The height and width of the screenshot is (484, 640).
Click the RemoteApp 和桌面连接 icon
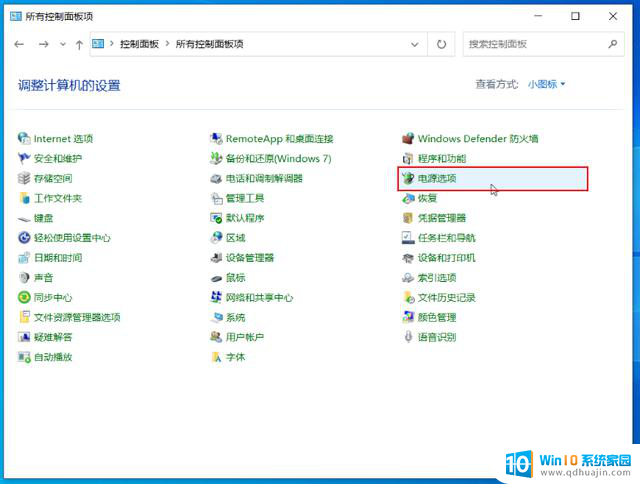pos(216,138)
